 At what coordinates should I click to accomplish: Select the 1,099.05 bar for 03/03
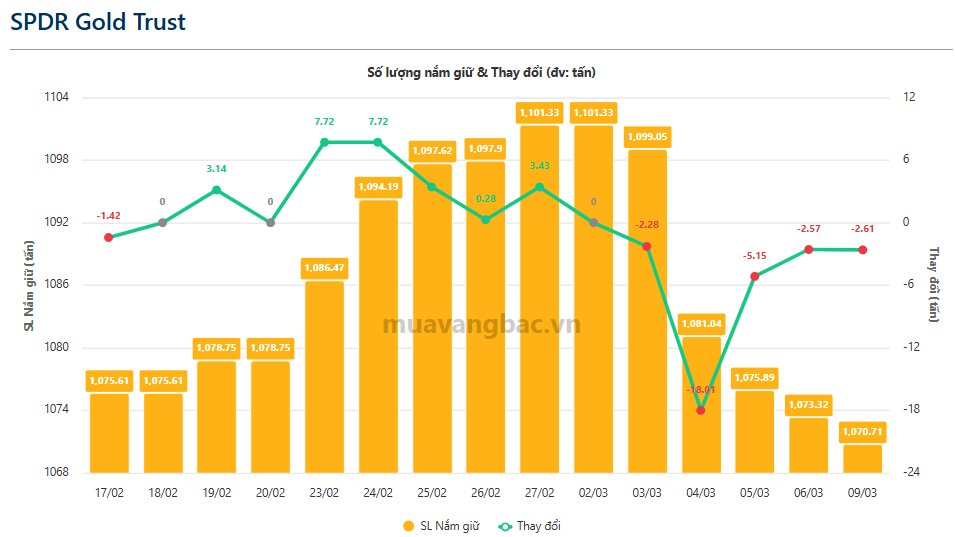pos(647,311)
